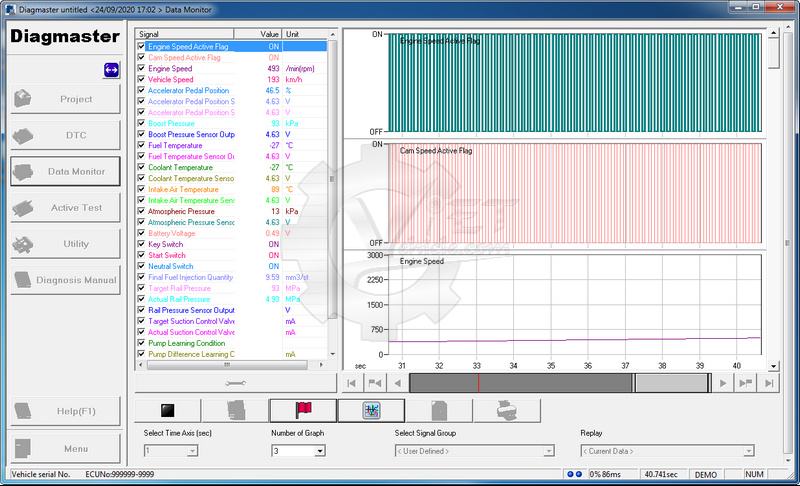Image resolution: width=800 pixels, height=486 pixels.
Task: Uncheck the Engine Speed Active Flag signal
Action: (x=141, y=46)
